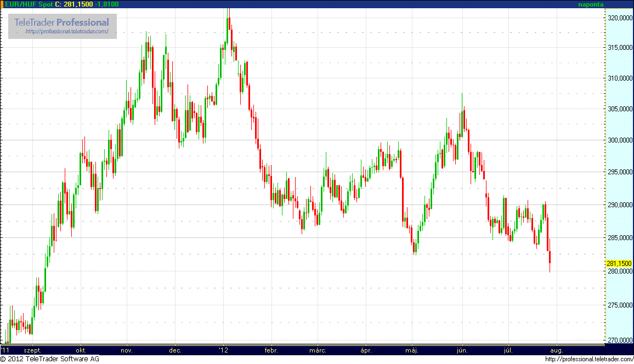This screenshot has height=364, width=634.
Task: Click the '12 year marker on time axis
Action: [223, 350]
